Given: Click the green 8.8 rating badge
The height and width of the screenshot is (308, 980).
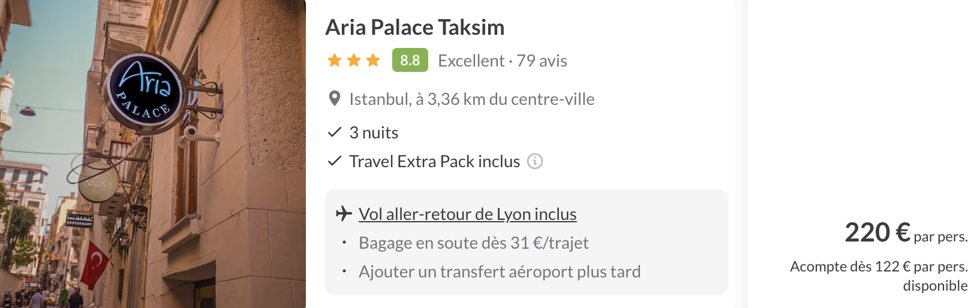Looking at the screenshot, I should click(410, 61).
